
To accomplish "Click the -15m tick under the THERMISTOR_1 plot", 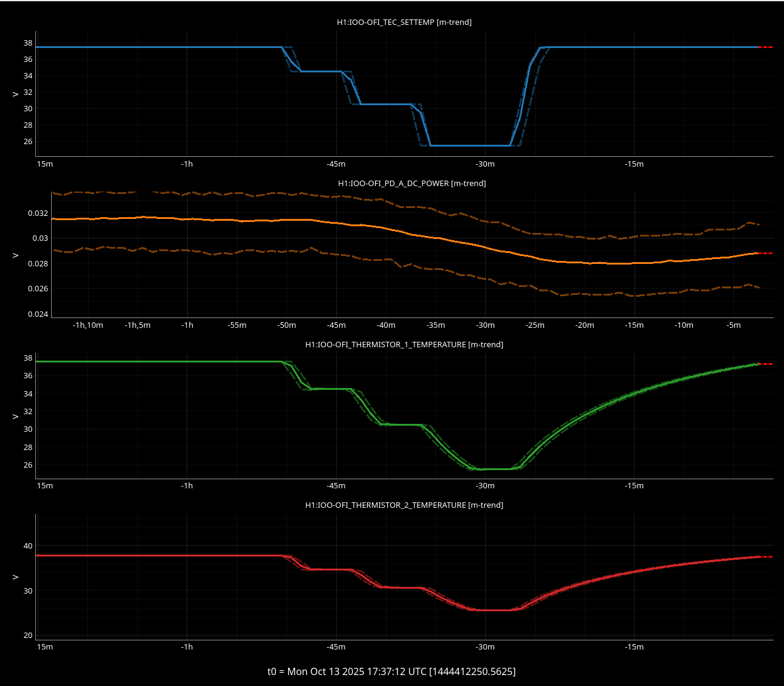I will point(634,486).
